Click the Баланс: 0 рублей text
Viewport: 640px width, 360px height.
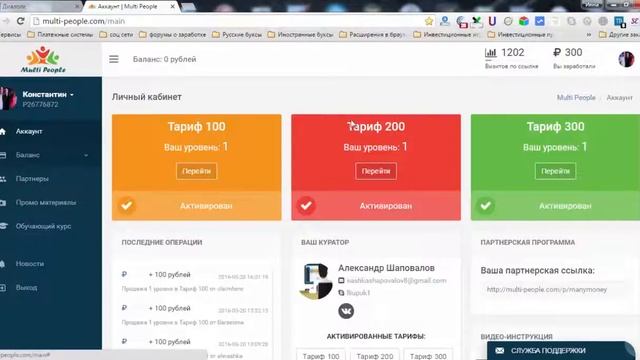164,59
